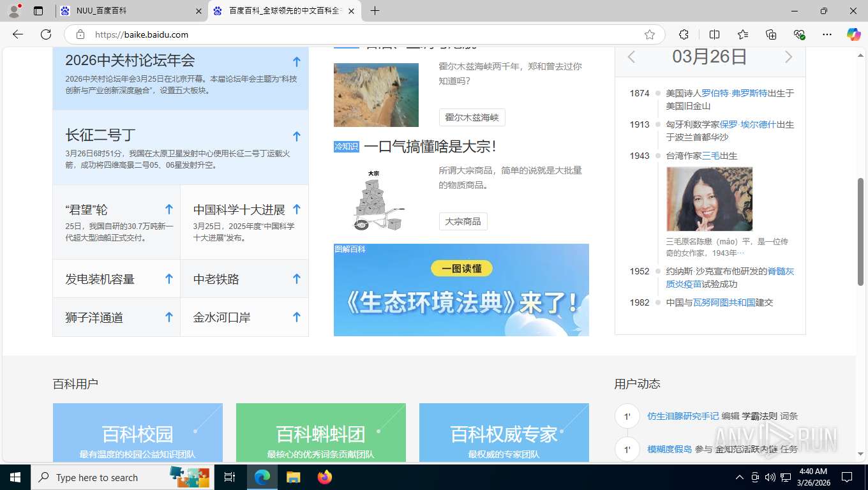Reload the page with the refresh icon

(46, 34)
